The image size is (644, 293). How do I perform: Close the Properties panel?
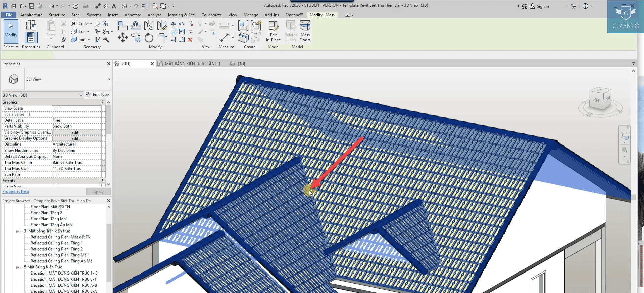click(x=109, y=64)
